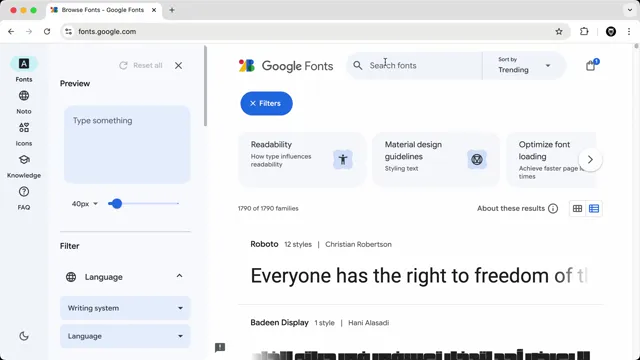Click the send feedback icon
The height and width of the screenshot is (360, 640).
pyautogui.click(x=220, y=347)
